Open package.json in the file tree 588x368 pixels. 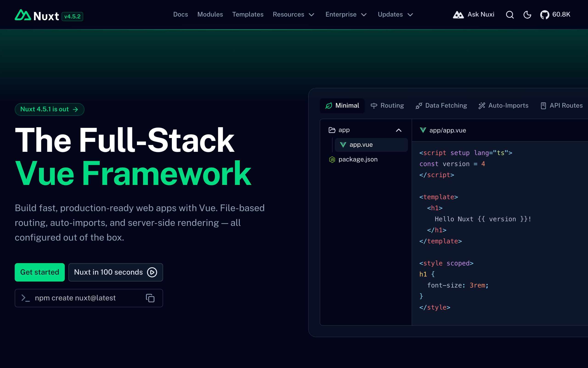coord(365,159)
